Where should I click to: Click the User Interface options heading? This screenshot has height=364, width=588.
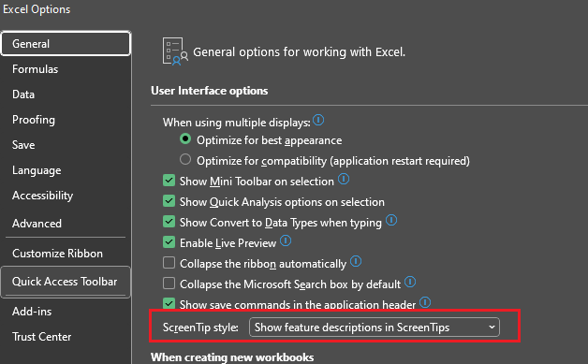tap(209, 91)
